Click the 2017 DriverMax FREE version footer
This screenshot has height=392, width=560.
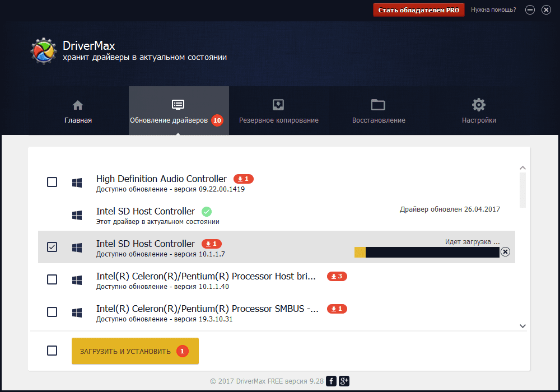point(267,381)
